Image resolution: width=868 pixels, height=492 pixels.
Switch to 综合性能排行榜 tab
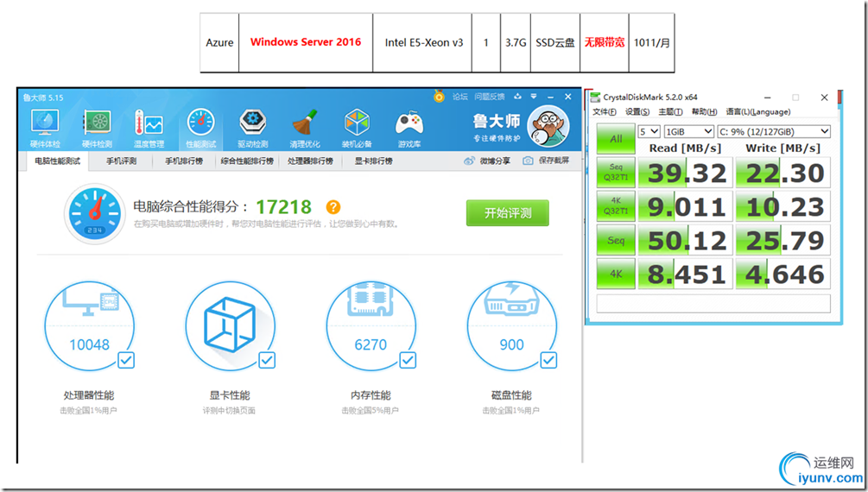(247, 161)
